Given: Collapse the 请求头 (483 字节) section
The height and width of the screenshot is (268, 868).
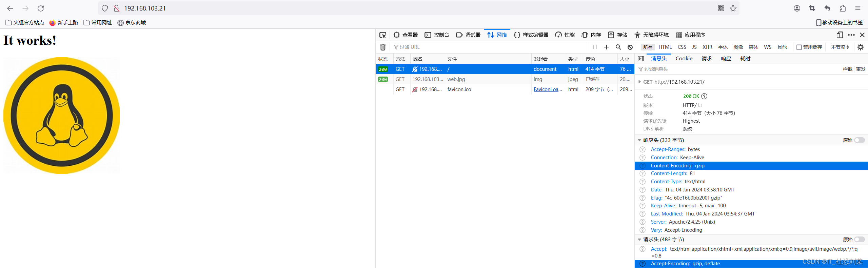Looking at the screenshot, I should pos(639,240).
